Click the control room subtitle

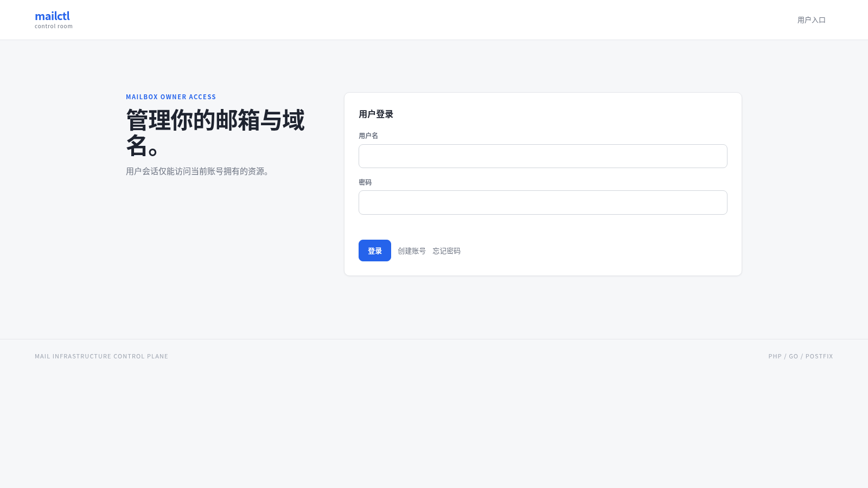point(54,26)
